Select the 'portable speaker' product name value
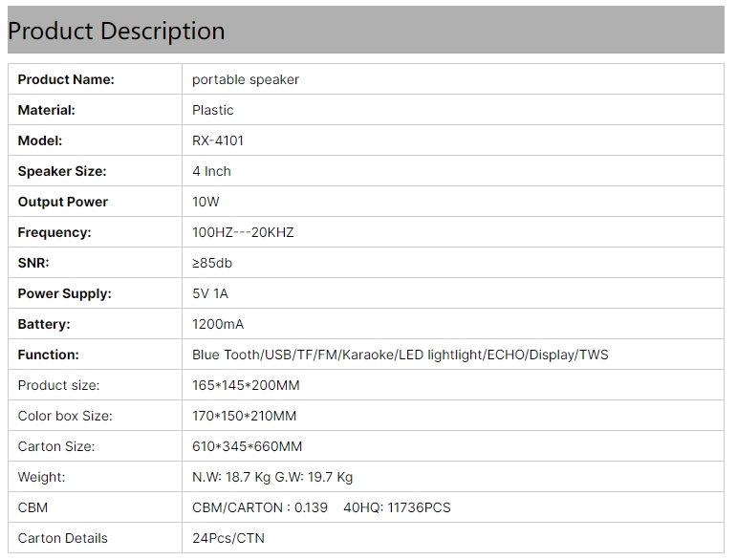The height and width of the screenshot is (560, 737). click(x=246, y=79)
